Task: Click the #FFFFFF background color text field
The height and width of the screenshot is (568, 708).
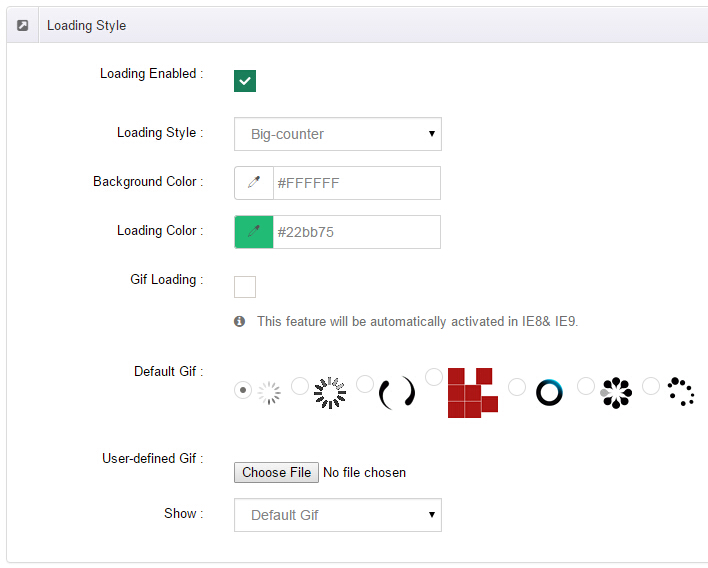Action: click(357, 183)
